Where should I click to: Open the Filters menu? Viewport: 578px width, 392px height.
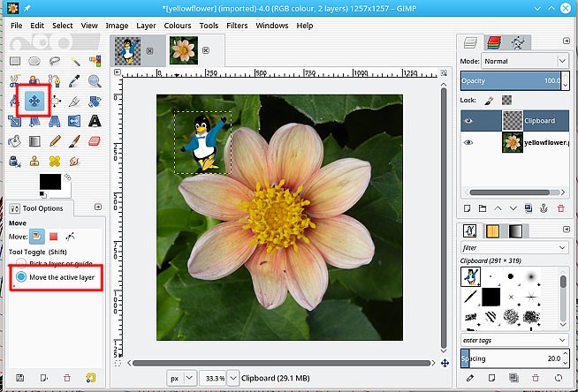tap(237, 26)
